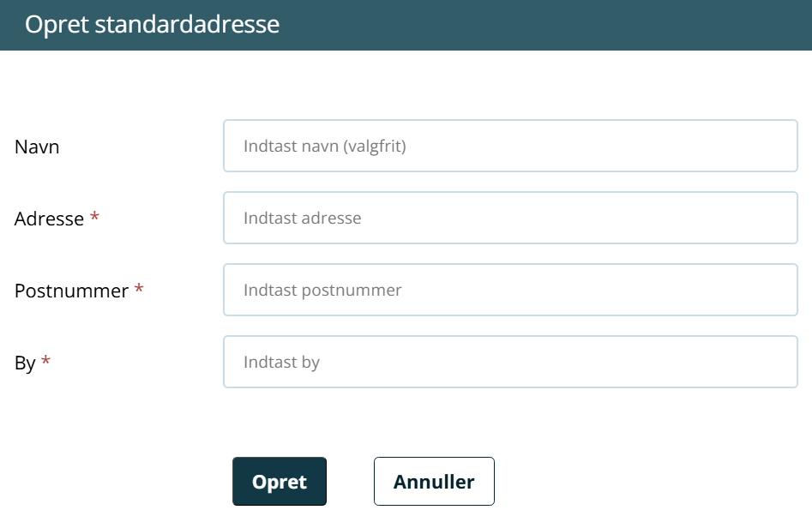The height and width of the screenshot is (516, 812).
Task: Click the 'Indtast navn (valgfrit)' placeholder text
Action: (x=325, y=147)
